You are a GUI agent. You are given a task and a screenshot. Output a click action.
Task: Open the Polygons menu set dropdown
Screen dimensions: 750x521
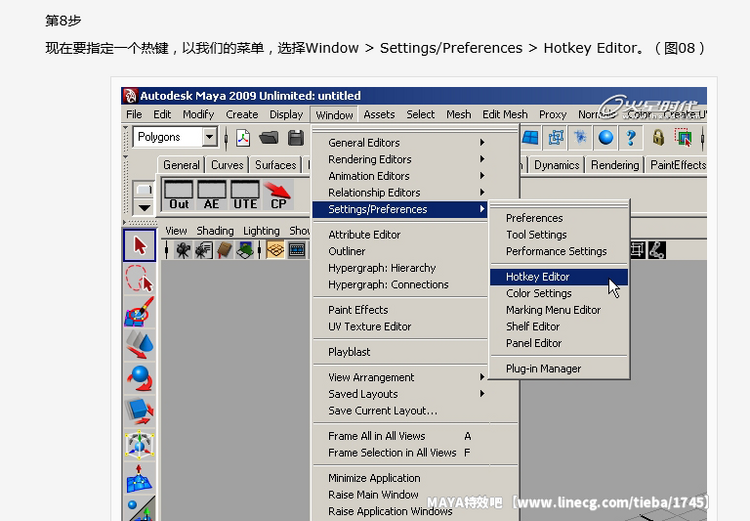[209, 137]
